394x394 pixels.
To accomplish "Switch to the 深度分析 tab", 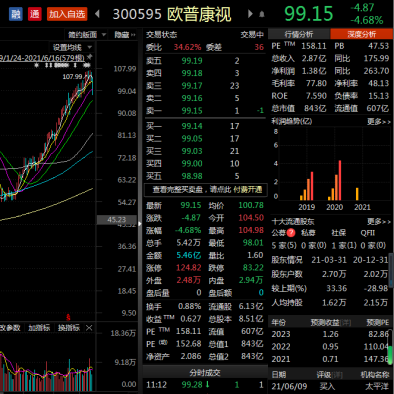I will 362,34.
